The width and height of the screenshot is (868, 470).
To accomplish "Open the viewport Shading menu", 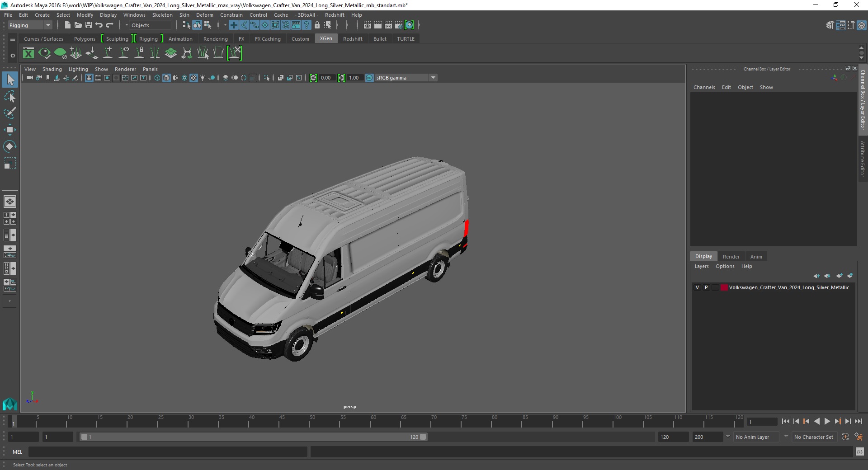I will click(x=52, y=69).
